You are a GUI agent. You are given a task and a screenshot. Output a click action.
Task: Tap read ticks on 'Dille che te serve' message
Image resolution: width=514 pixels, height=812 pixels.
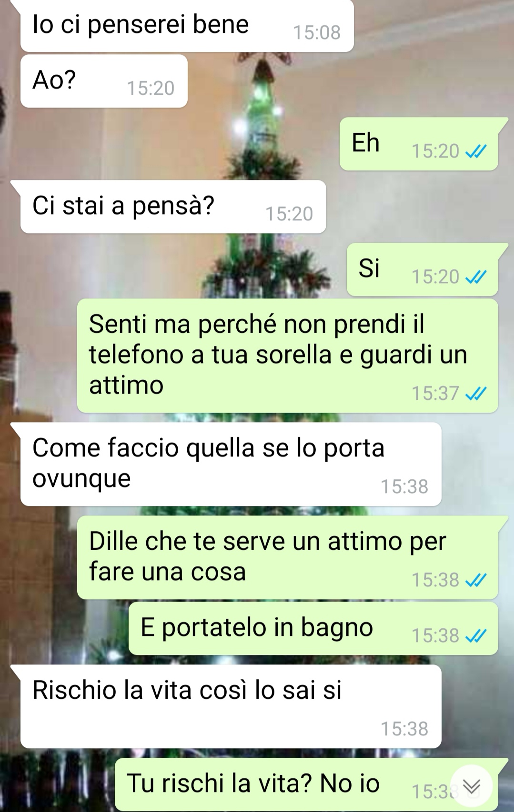(476, 580)
